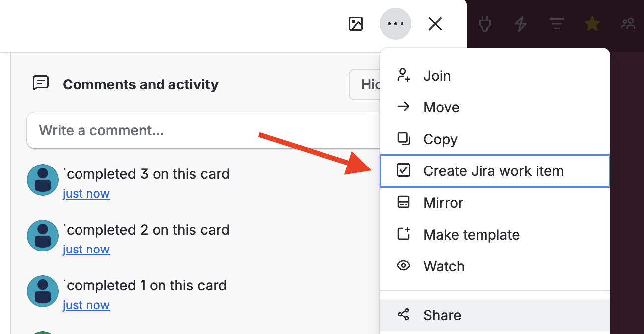Click the Move arrow icon
The width and height of the screenshot is (644, 334).
403,107
